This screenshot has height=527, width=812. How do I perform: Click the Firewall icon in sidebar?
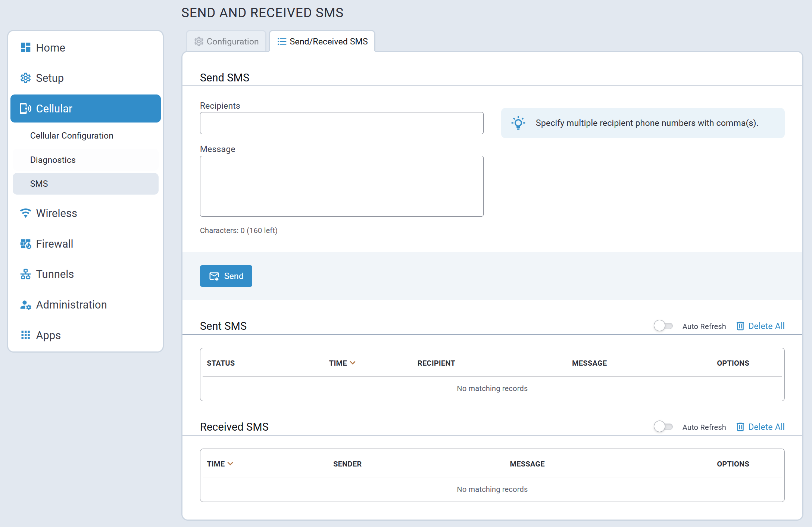click(x=25, y=244)
